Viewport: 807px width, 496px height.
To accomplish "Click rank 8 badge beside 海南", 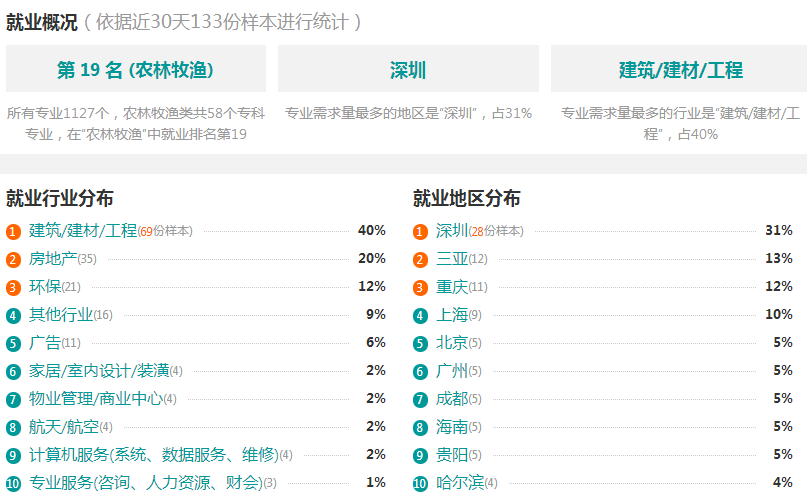I will click(420, 428).
